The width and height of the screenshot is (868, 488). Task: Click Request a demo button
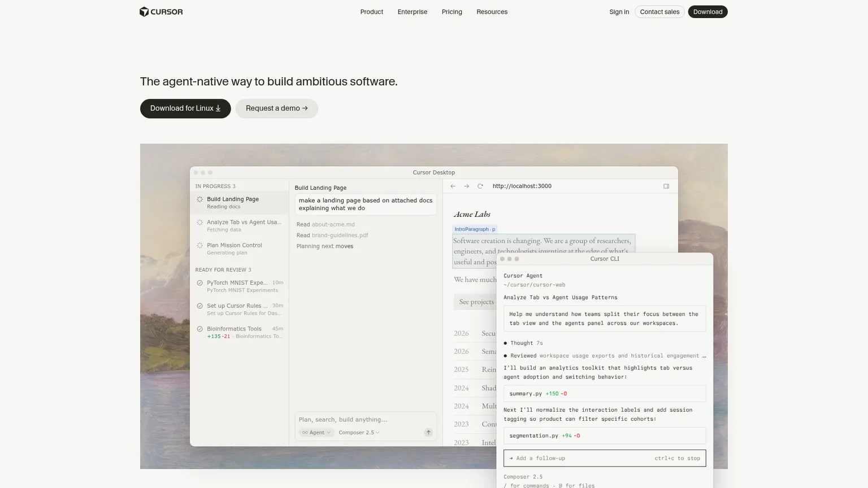point(277,108)
